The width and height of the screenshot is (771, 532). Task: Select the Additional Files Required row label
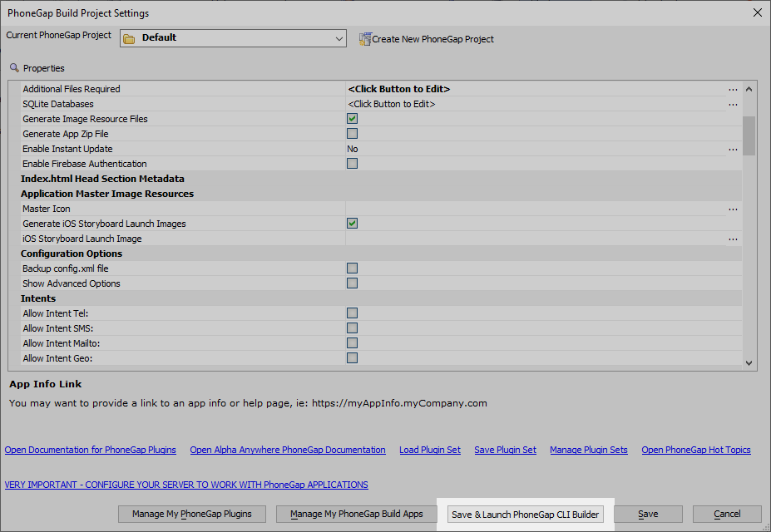(72, 89)
